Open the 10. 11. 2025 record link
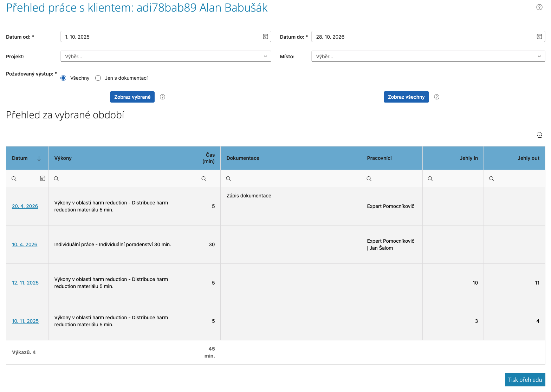 pos(25,321)
